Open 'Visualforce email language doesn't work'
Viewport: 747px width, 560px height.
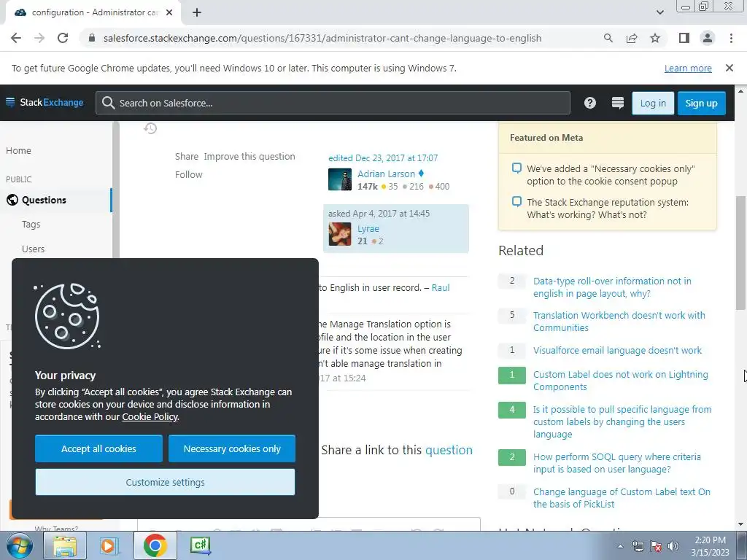click(x=617, y=351)
